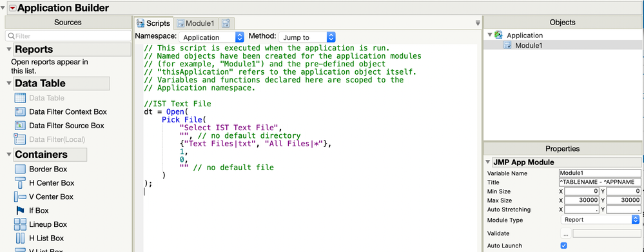Collapse the Containers section

click(9, 155)
